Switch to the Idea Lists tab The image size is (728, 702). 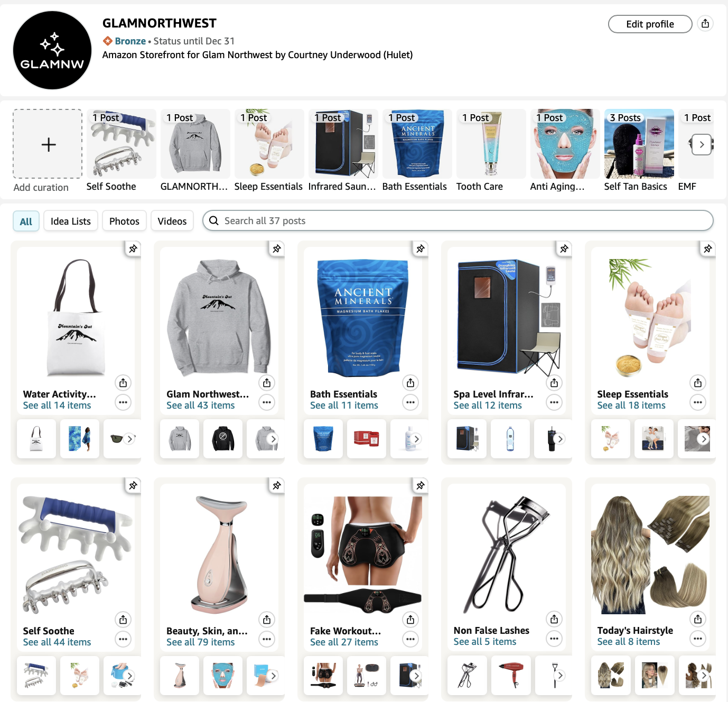pyautogui.click(x=71, y=221)
